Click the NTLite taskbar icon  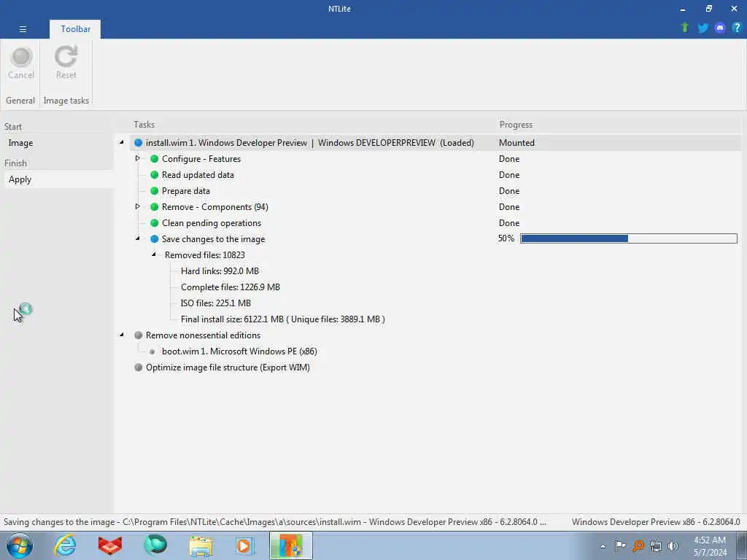(x=290, y=545)
